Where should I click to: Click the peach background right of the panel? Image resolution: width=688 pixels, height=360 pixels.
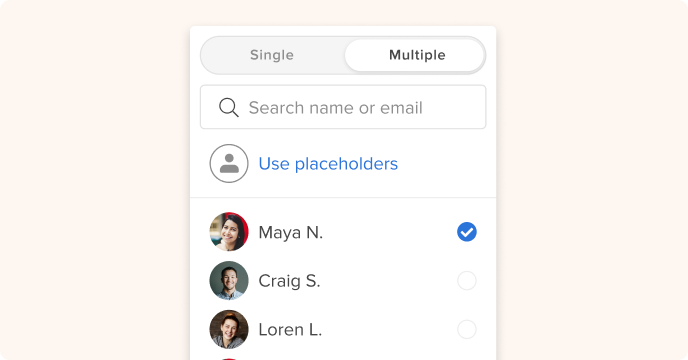pyautogui.click(x=592, y=180)
